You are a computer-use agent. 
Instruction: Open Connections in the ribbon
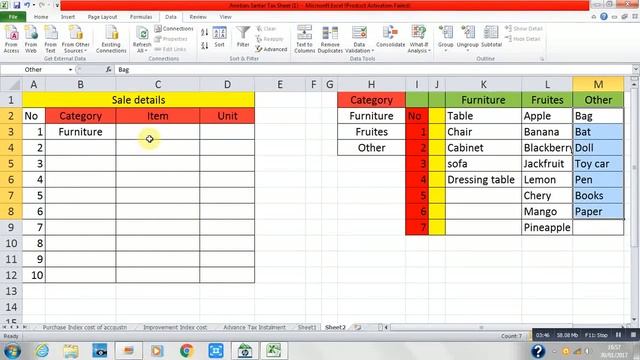[174, 29]
